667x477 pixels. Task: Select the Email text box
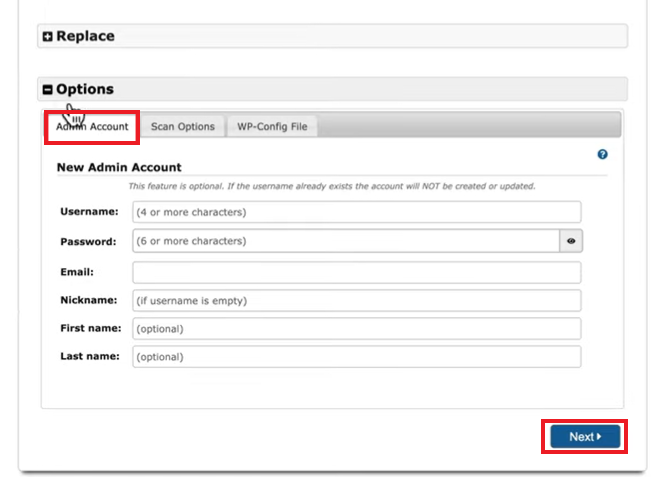(356, 272)
